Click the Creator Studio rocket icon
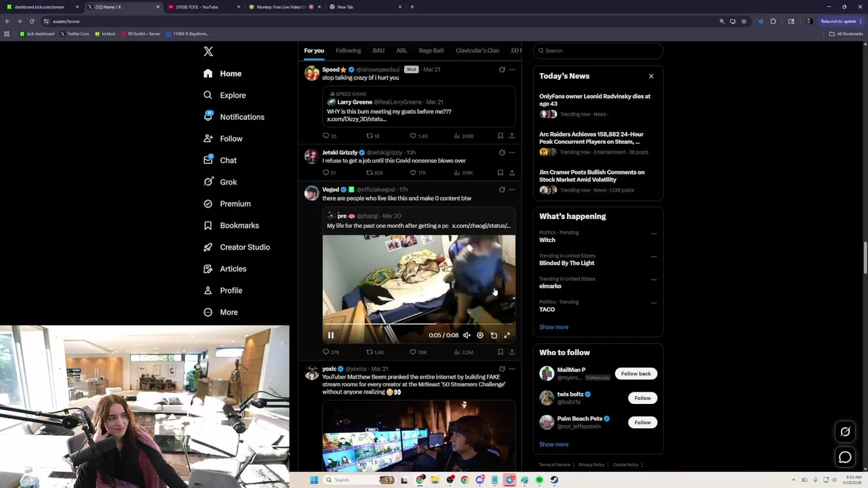The width and height of the screenshot is (868, 488). point(208,247)
